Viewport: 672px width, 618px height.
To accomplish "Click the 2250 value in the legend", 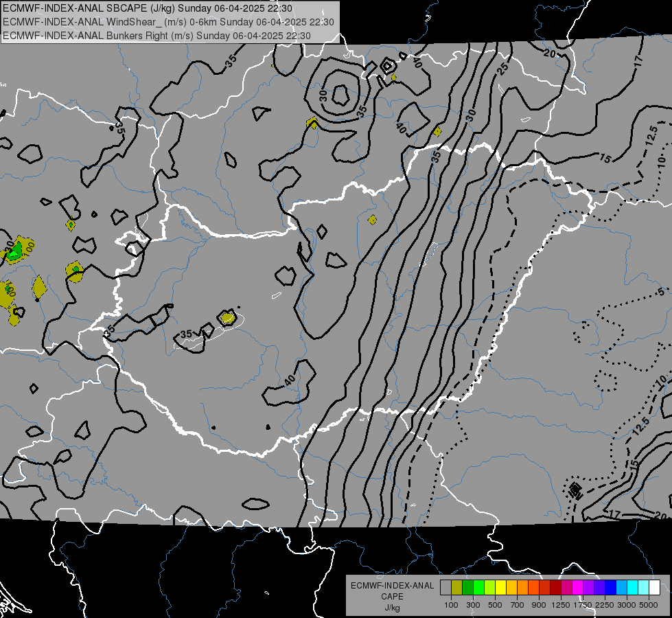I will click(x=605, y=605).
